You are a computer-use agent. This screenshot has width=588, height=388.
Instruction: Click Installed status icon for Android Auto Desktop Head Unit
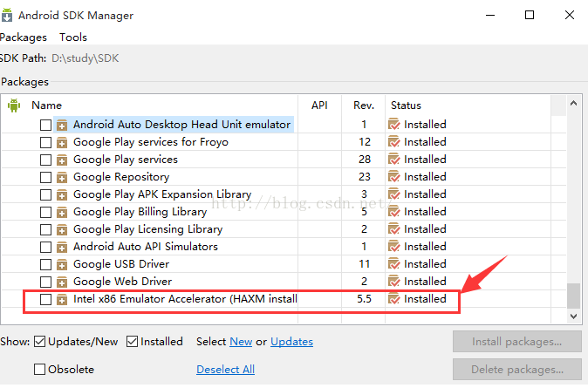coord(393,125)
